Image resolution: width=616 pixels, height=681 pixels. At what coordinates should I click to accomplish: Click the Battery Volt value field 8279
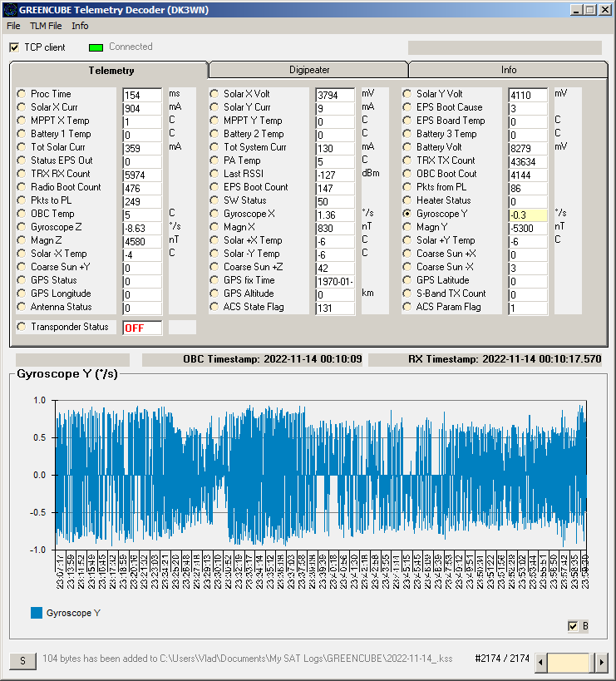[528, 149]
